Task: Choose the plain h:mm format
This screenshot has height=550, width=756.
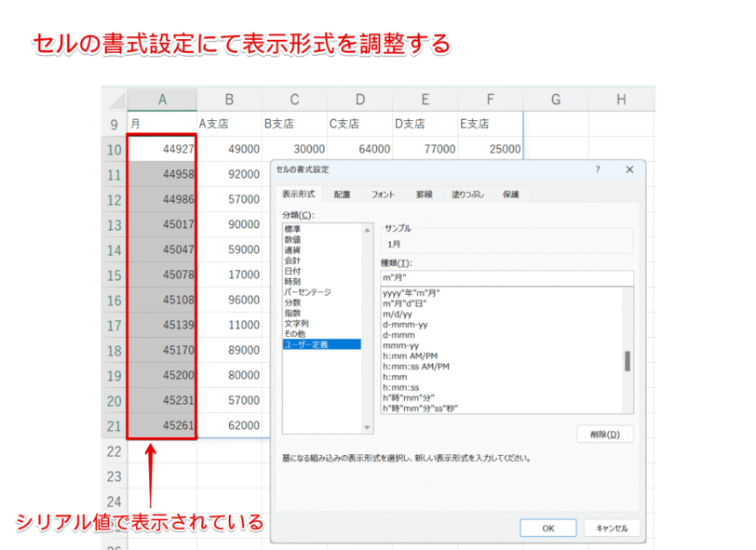Action: [x=502, y=377]
